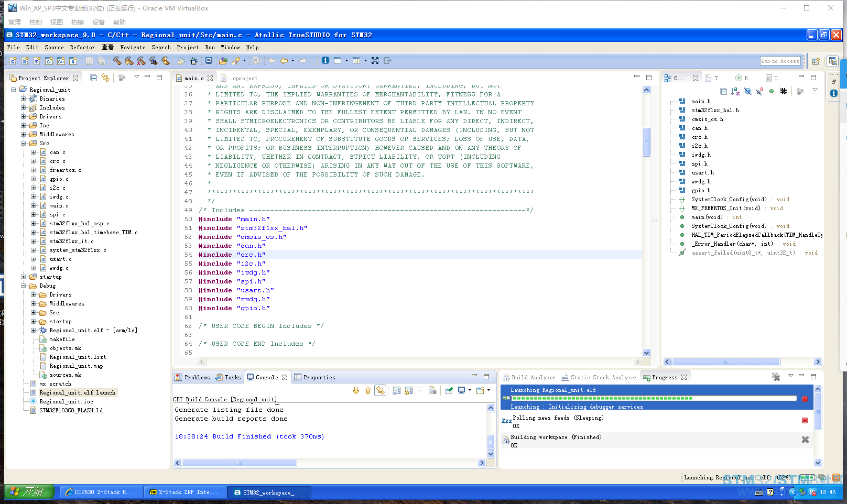Stop the Launching Regional_unit.elf job
Viewport: 847px width, 504px height.
click(x=805, y=399)
